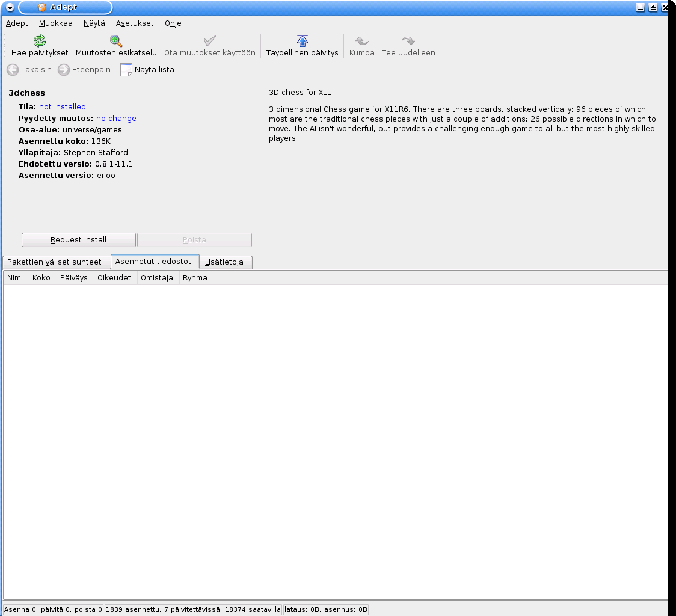The height and width of the screenshot is (616, 676).
Task: Sort file list by Päiväys column
Action: click(x=74, y=278)
